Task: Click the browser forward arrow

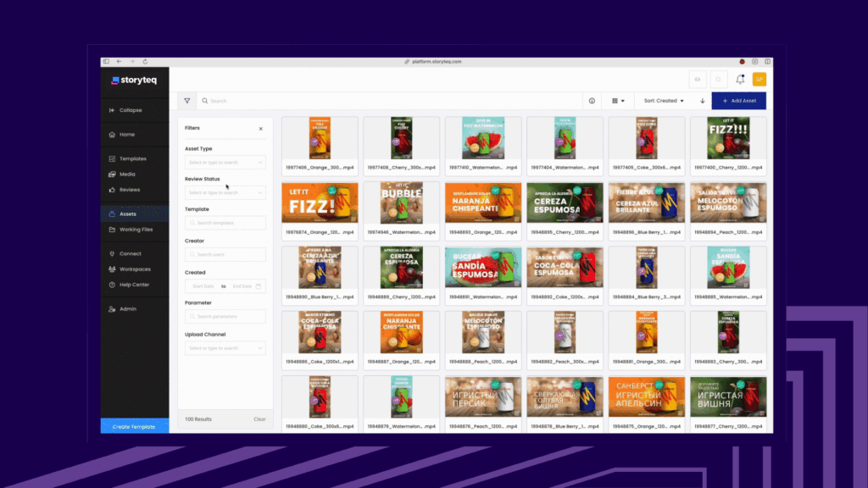Action: click(x=131, y=61)
